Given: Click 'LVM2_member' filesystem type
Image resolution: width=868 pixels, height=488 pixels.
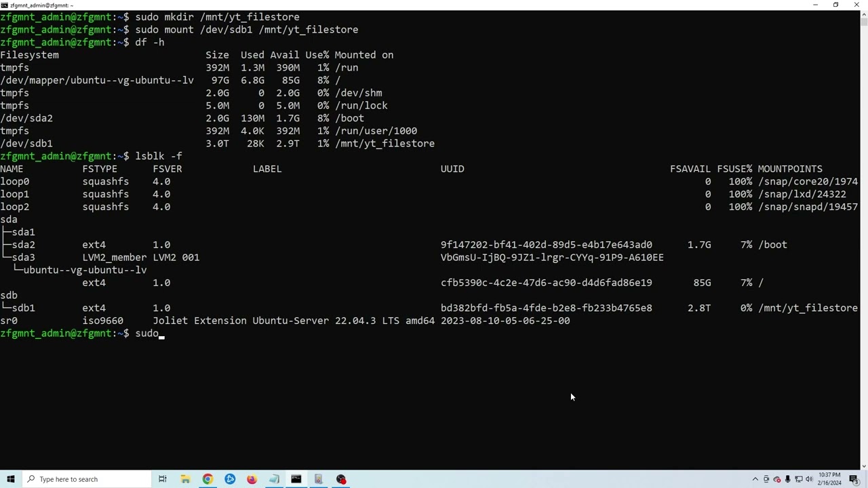Looking at the screenshot, I should [115, 258].
